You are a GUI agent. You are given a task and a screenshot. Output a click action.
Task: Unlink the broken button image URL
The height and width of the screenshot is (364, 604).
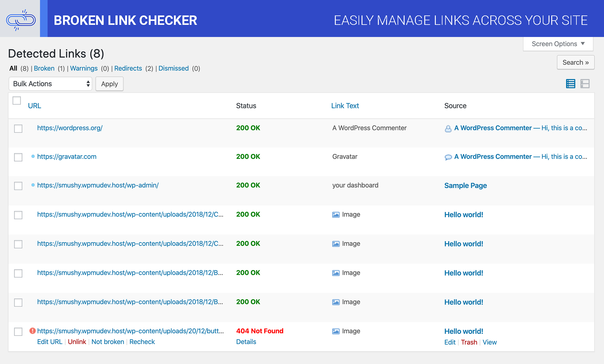(x=77, y=342)
